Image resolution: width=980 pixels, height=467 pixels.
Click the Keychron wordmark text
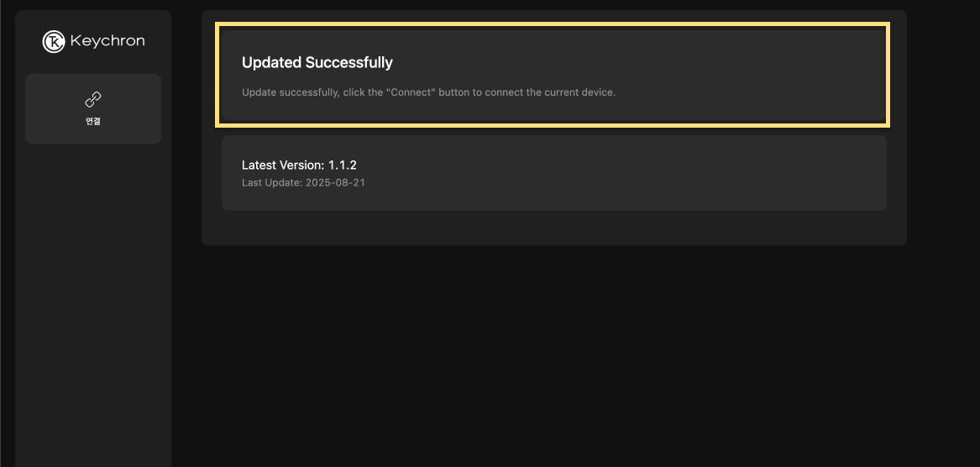[107, 41]
